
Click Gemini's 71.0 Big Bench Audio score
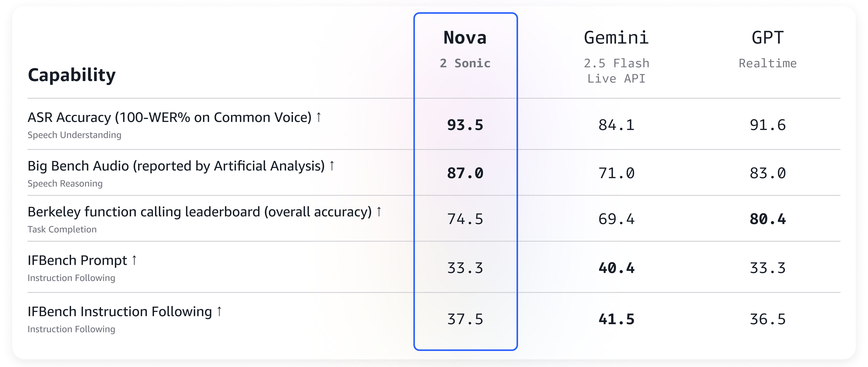(616, 173)
